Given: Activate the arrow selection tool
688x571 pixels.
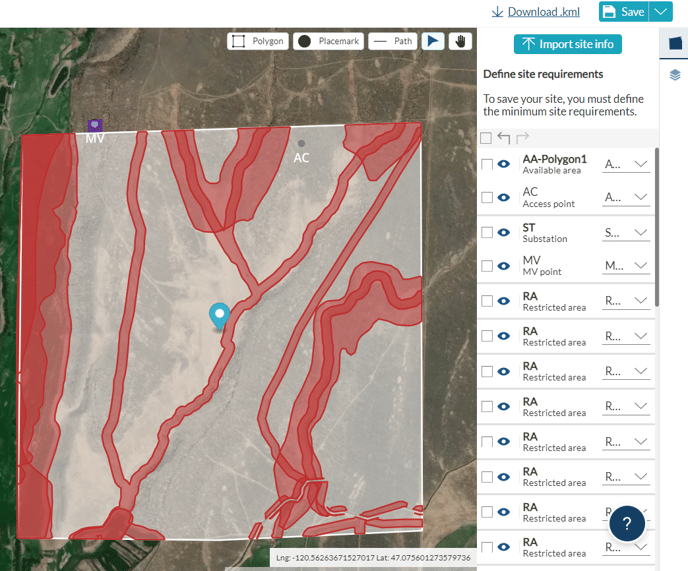Looking at the screenshot, I should point(432,41).
